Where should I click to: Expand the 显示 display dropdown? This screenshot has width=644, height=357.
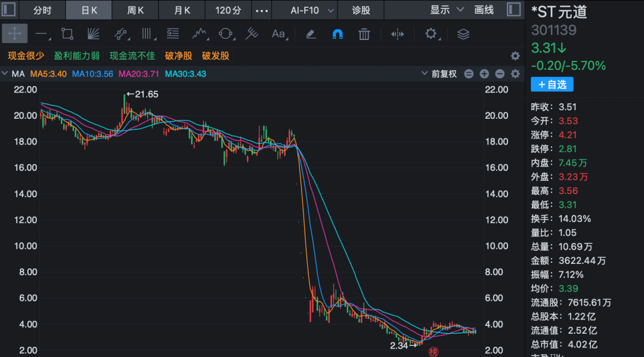coord(447,10)
